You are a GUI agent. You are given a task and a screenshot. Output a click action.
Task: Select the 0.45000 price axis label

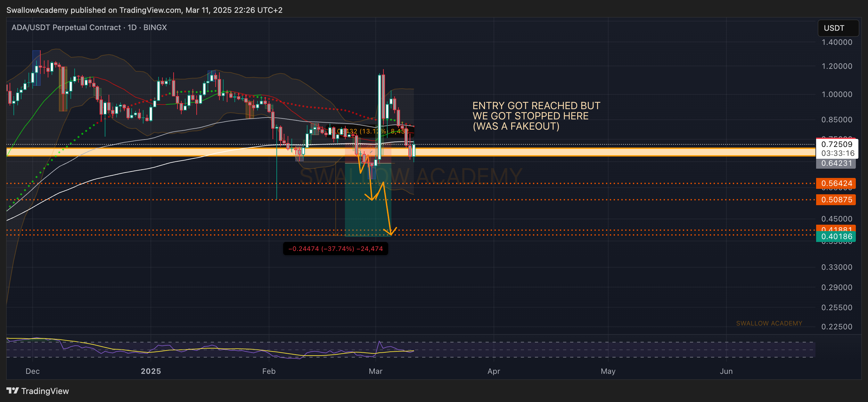tap(837, 219)
